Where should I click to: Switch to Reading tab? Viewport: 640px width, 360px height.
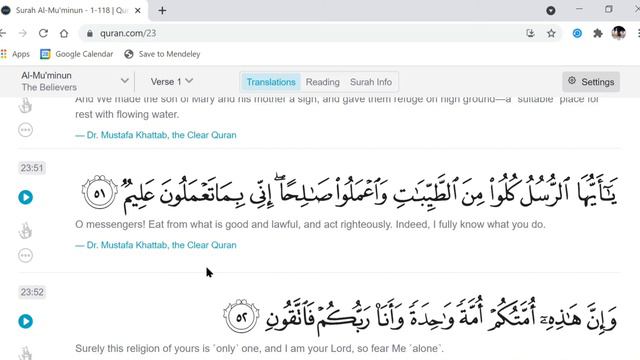coord(322,82)
